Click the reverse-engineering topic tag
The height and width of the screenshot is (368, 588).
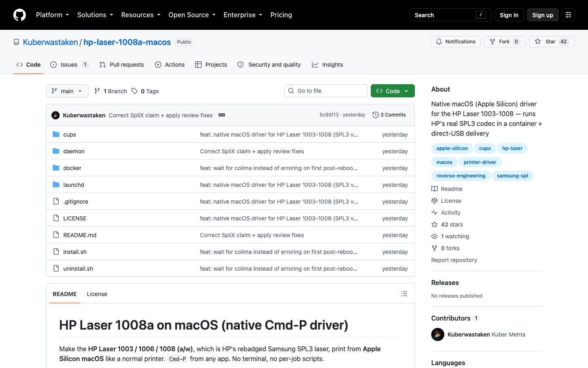click(x=461, y=176)
